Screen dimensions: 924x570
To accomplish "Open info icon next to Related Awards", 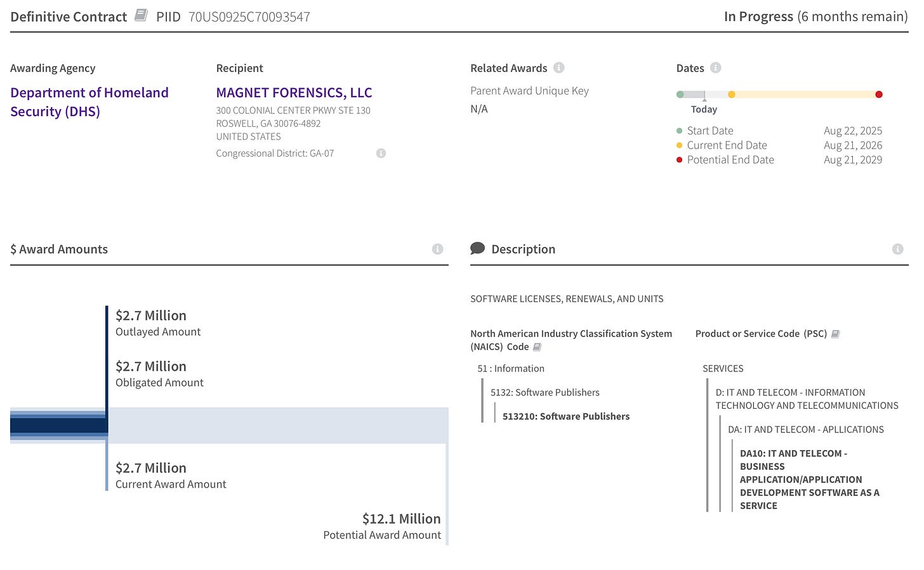I will coord(558,67).
